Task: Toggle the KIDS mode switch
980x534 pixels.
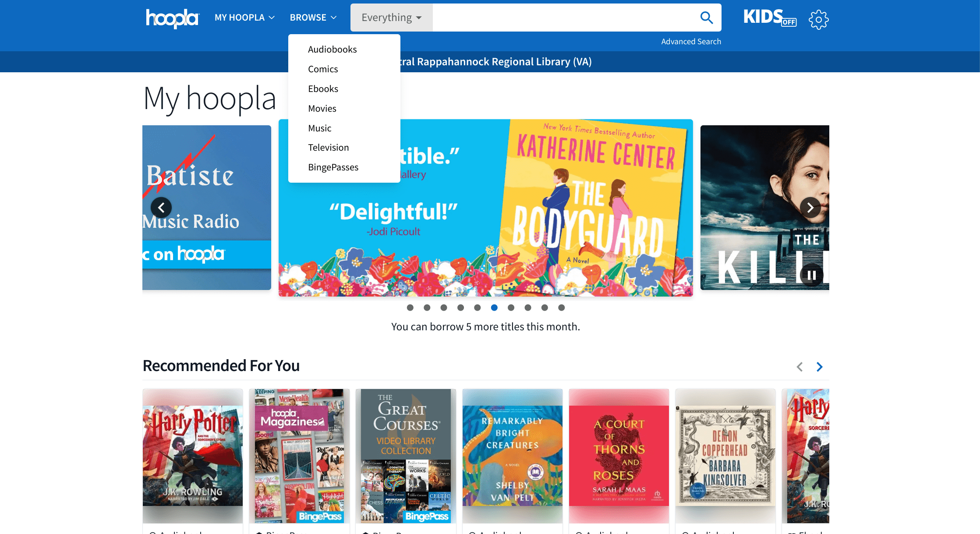Action: (770, 18)
